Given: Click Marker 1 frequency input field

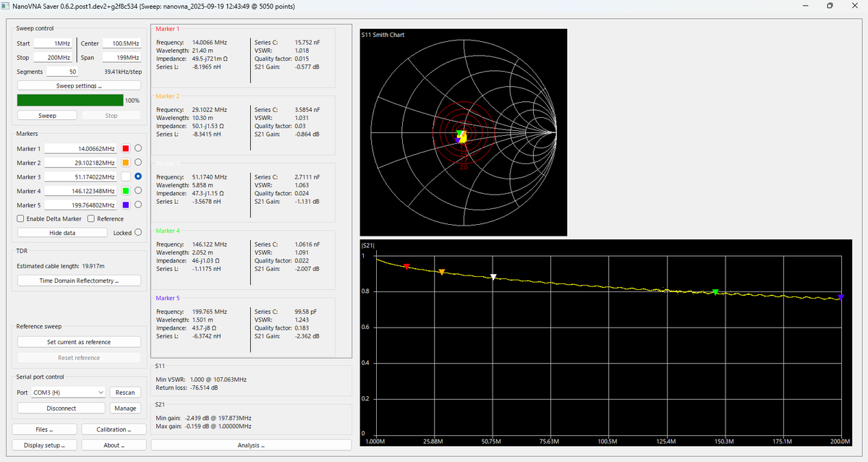Looking at the screenshot, I should [x=80, y=148].
